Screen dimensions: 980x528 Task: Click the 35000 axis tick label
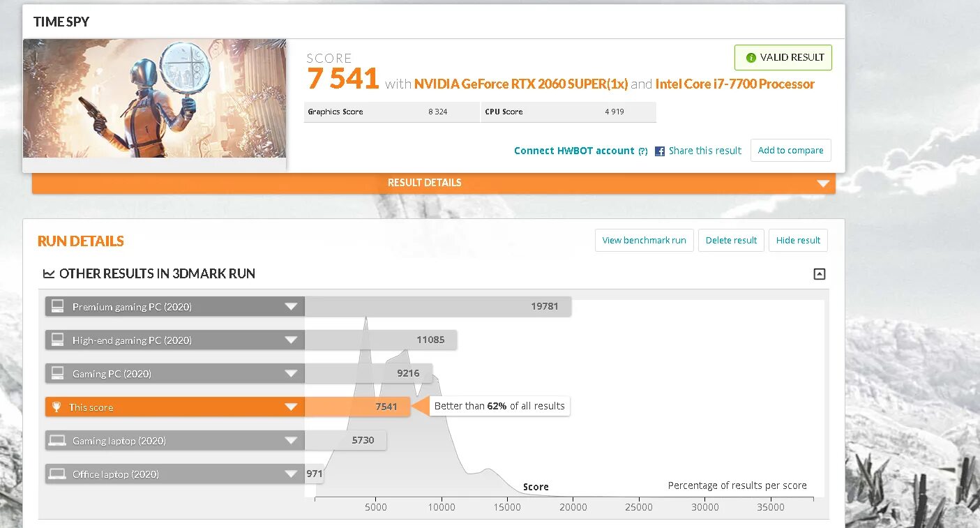tap(771, 507)
